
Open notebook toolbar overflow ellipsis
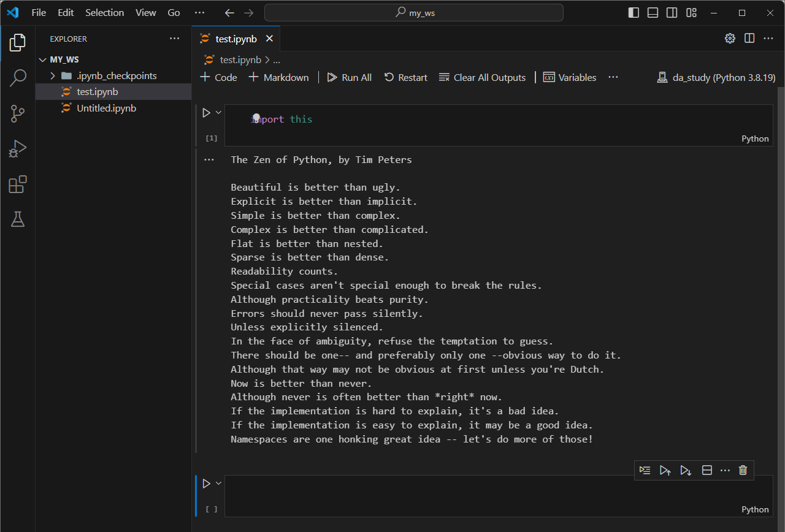(x=613, y=77)
